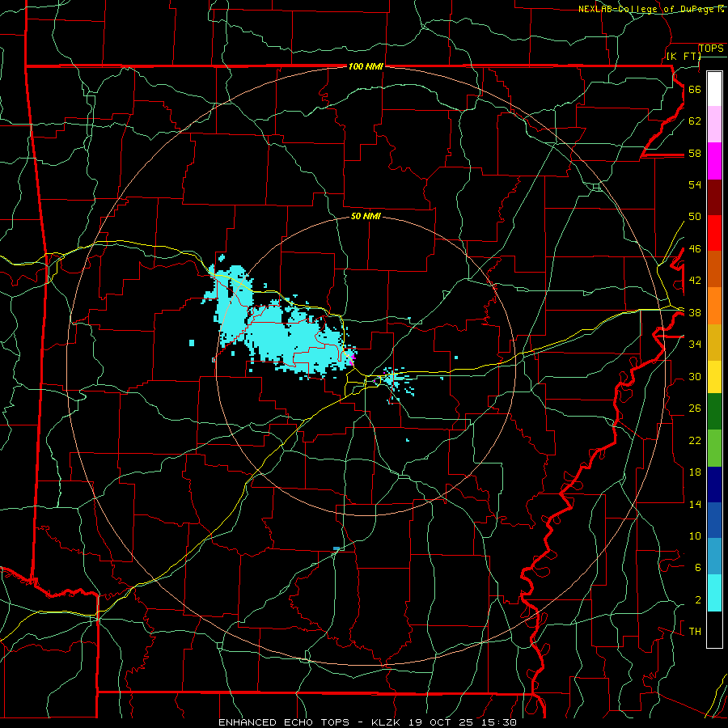Click the "38" legend value
Image resolution: width=728 pixels, height=728 pixels.
coord(695,312)
